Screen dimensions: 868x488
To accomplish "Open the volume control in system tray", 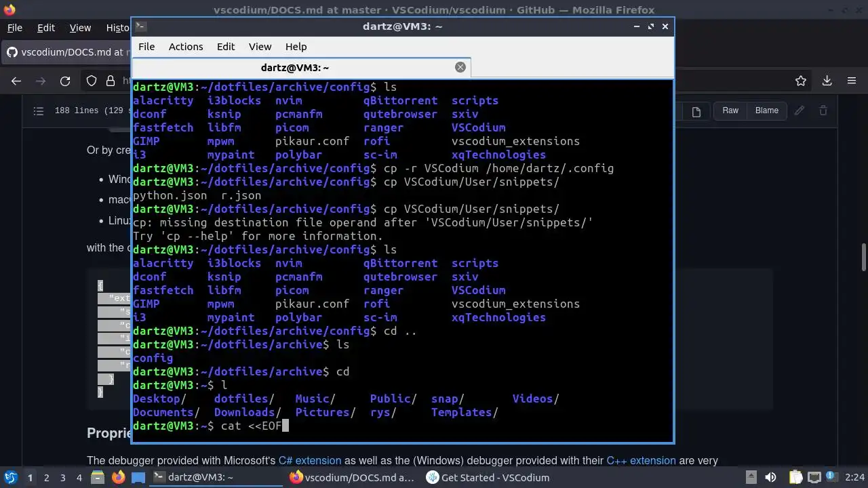I will coord(770,477).
